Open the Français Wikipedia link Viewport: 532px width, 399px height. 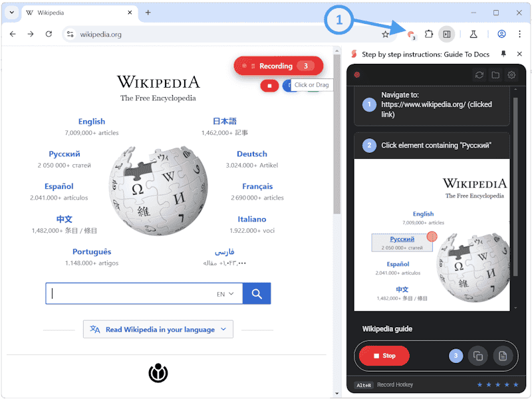click(257, 186)
